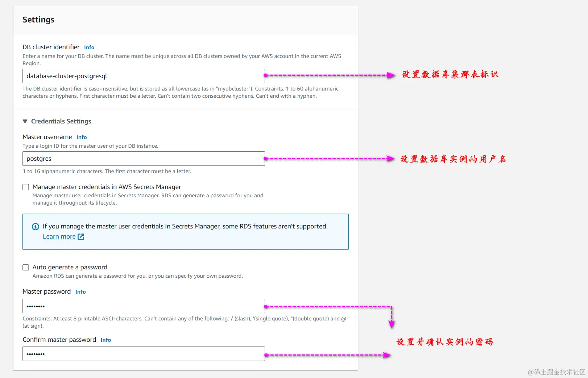The height and width of the screenshot is (378, 588).
Task: Select the Master password field
Action: point(144,306)
